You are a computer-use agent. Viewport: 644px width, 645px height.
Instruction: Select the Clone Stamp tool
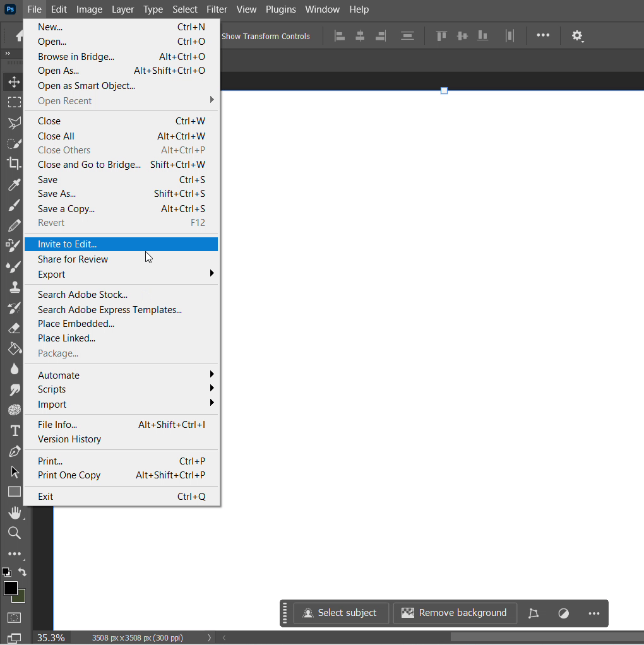[14, 287]
